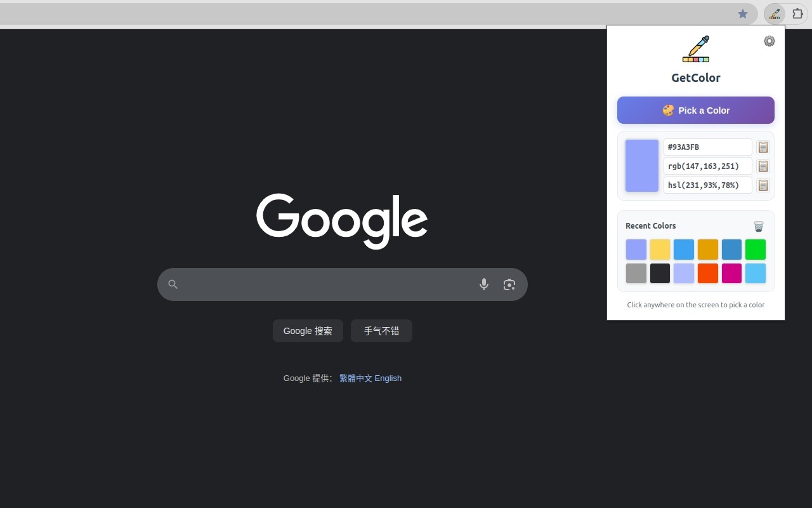Switch Google language to English
Viewport: 812px width, 508px height.
click(388, 378)
